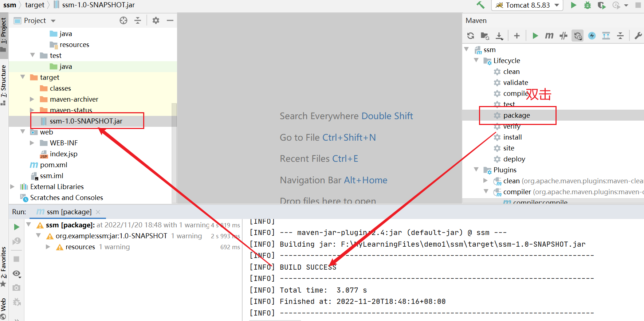The height and width of the screenshot is (321, 644).
Task: Toggle the eye view filter in Run panel
Action: (x=17, y=274)
